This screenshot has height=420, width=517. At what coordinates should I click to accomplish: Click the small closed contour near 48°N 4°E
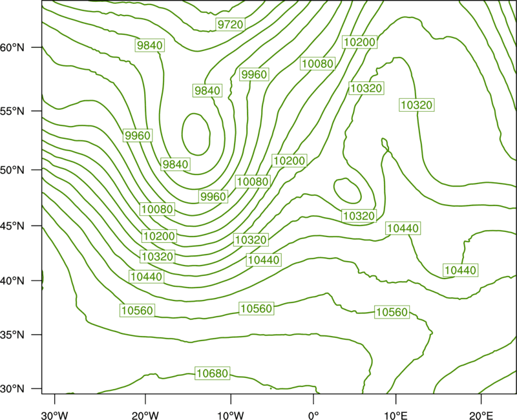[x=348, y=191]
